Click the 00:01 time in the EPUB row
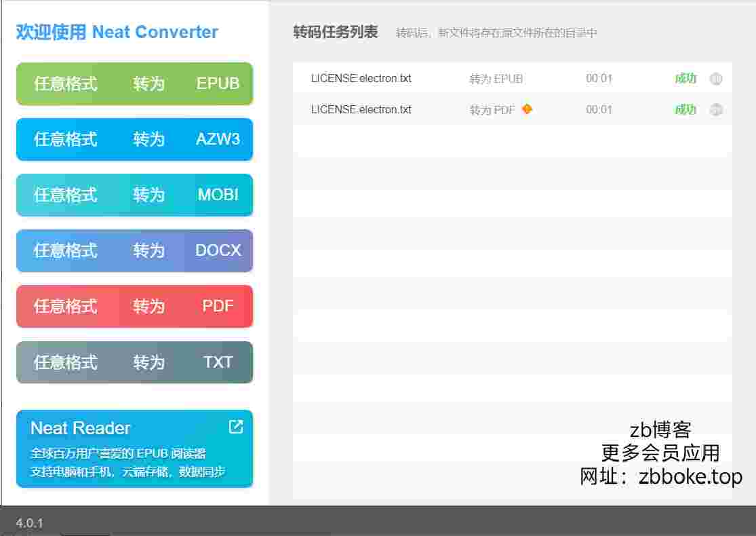The height and width of the screenshot is (536, 756). (x=599, y=78)
